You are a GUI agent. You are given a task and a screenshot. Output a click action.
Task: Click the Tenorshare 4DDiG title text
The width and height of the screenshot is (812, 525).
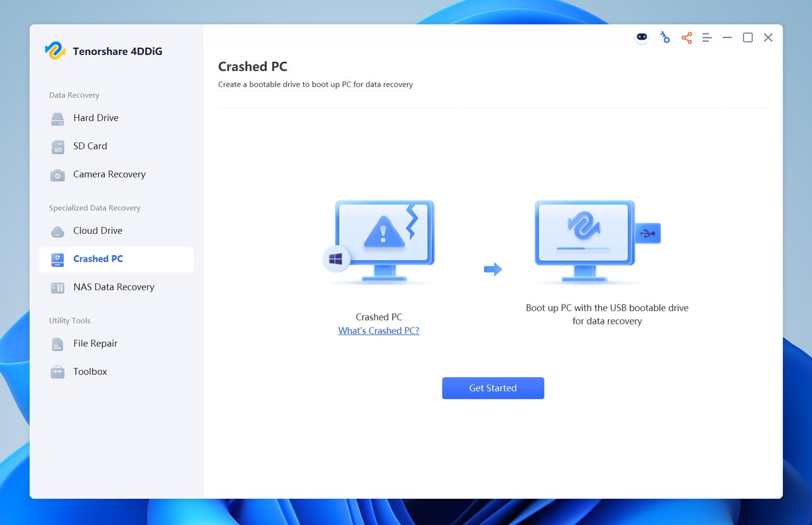tap(118, 51)
